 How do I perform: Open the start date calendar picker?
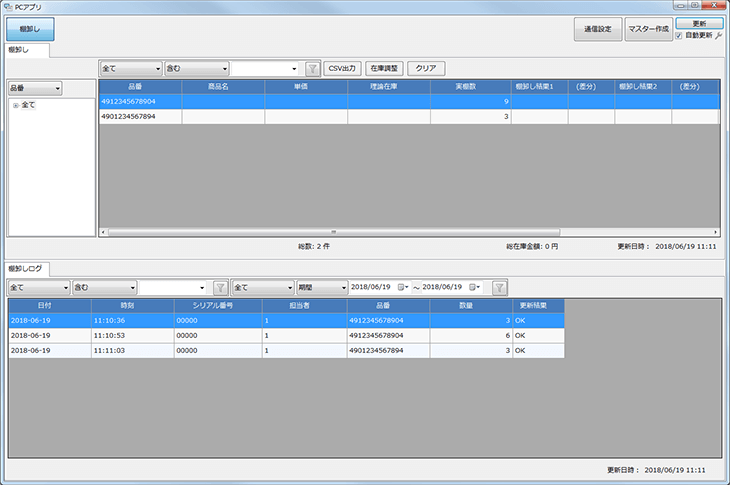pyautogui.click(x=403, y=287)
